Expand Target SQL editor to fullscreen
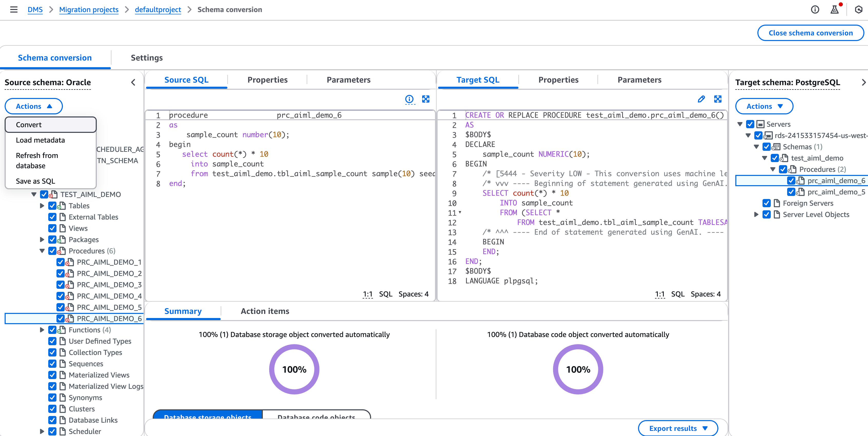Viewport: 868px width, 436px height. (718, 99)
